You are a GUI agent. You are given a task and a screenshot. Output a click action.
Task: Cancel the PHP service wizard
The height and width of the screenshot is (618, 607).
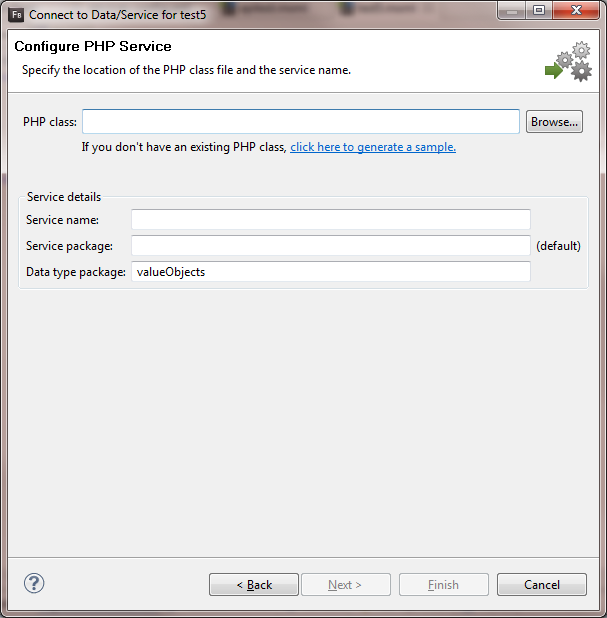[x=542, y=585]
